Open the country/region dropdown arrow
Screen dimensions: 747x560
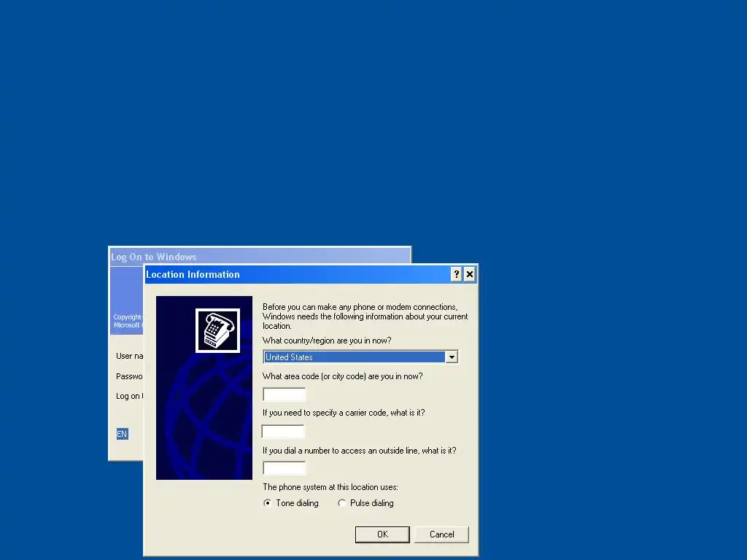pyautogui.click(x=452, y=357)
